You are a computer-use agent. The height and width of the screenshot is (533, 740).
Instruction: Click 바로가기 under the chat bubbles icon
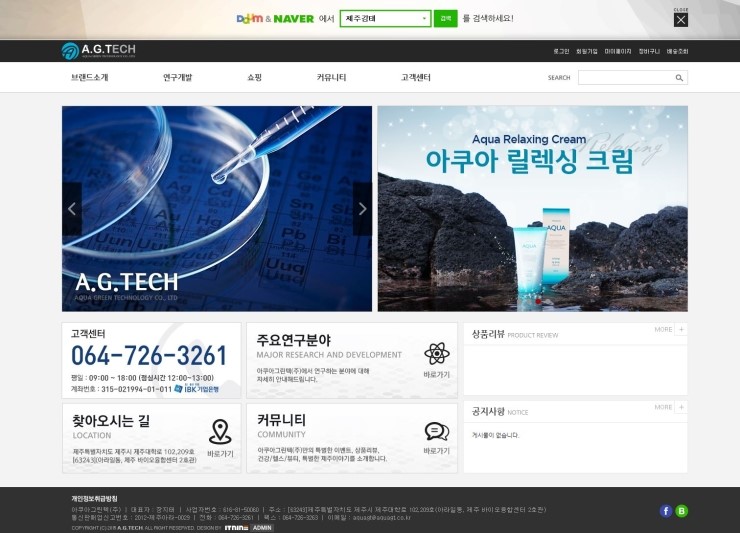[x=437, y=451]
